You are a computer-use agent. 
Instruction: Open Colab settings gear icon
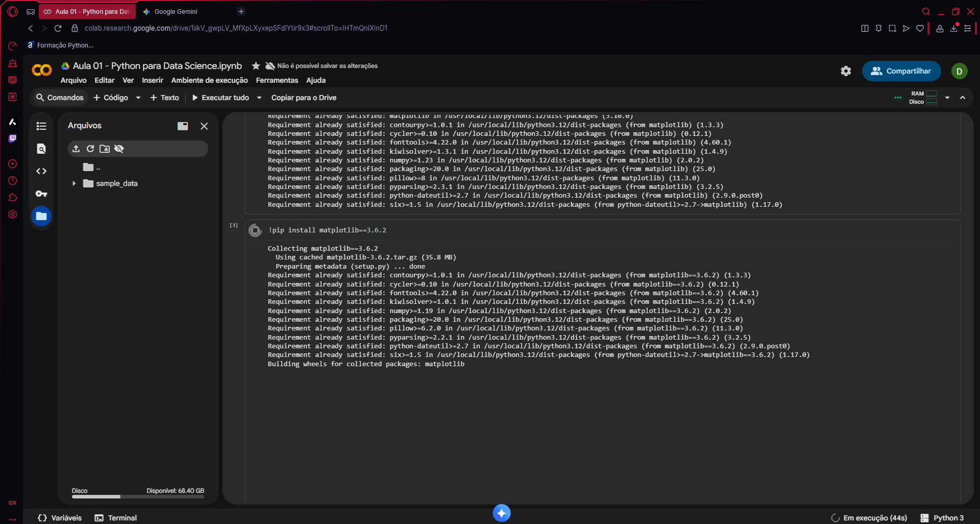tap(846, 71)
